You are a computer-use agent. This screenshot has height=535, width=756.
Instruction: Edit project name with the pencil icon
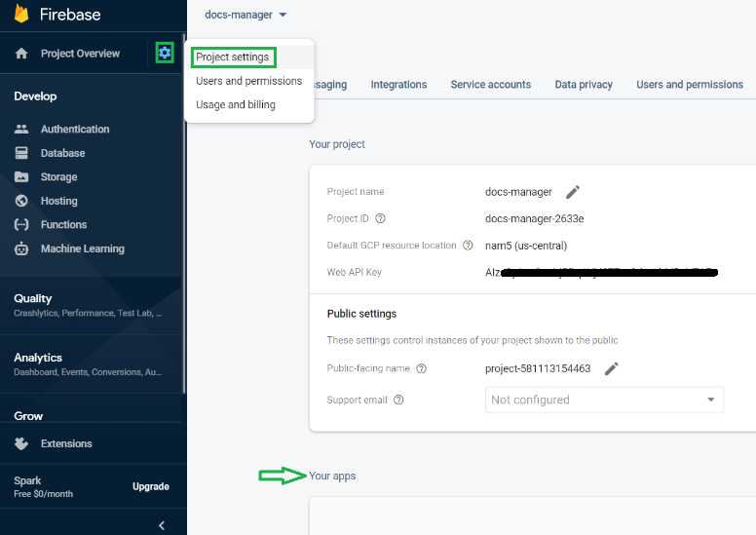(572, 192)
